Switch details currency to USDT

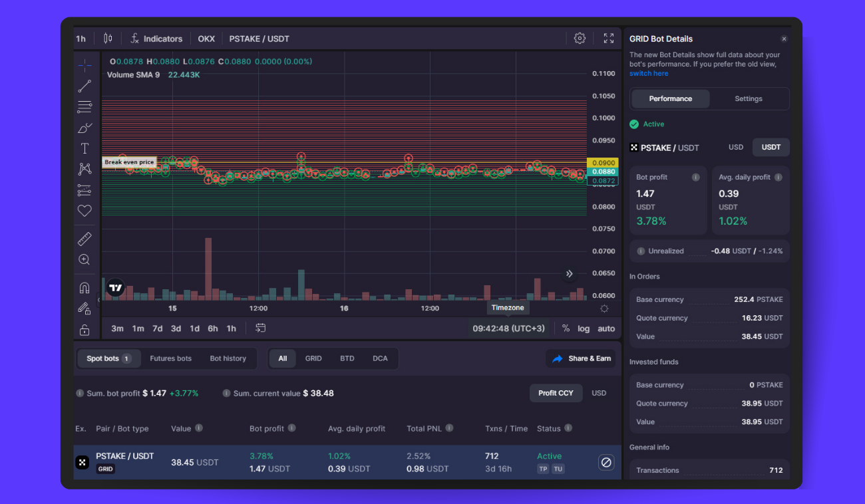point(771,147)
